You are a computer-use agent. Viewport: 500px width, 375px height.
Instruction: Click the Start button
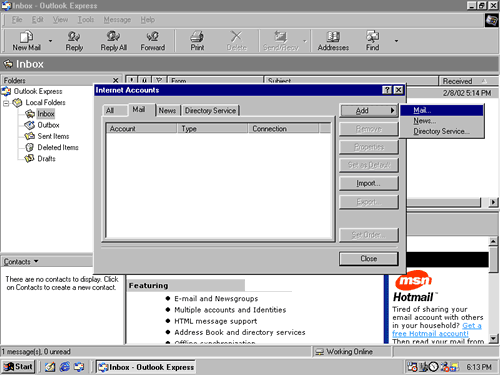click(x=18, y=367)
